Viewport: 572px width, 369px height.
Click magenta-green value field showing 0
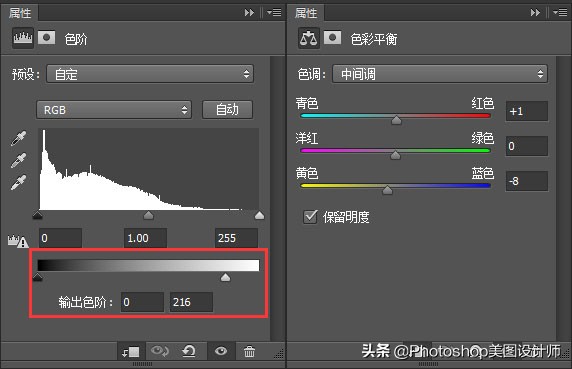coord(527,146)
